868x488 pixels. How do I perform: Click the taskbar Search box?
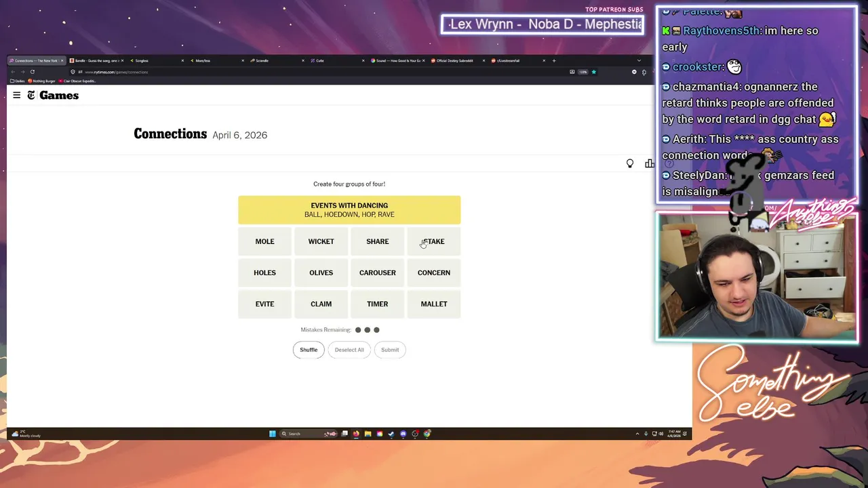[309, 434]
